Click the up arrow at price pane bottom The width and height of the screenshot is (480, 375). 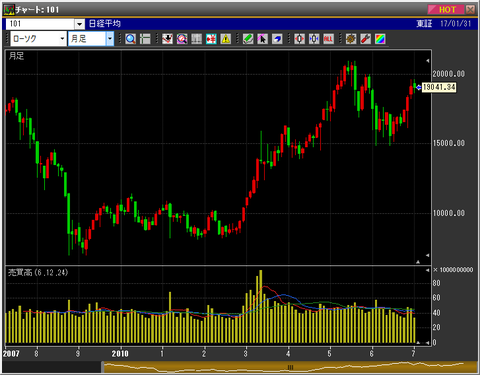coord(418,262)
